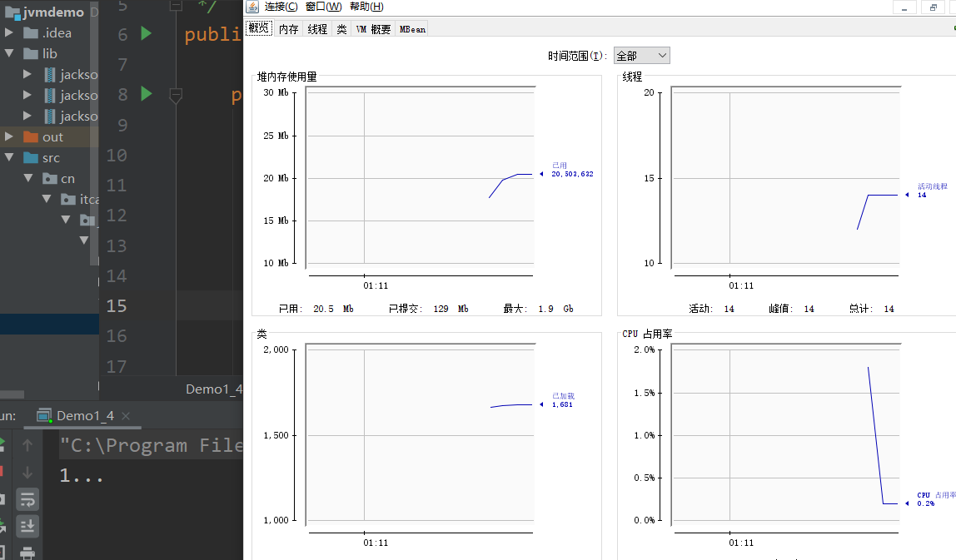Switch to the 线程 tab in JConsole

tap(316, 27)
